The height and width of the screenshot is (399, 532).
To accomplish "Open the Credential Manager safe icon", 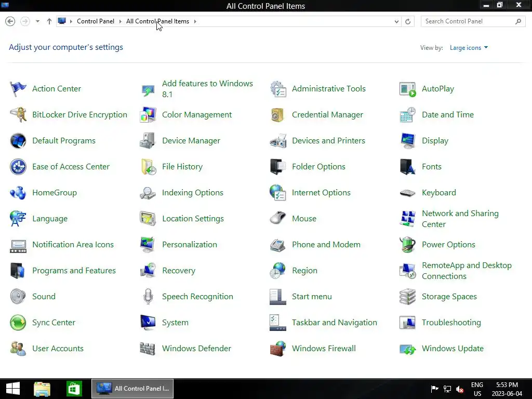I will click(278, 115).
